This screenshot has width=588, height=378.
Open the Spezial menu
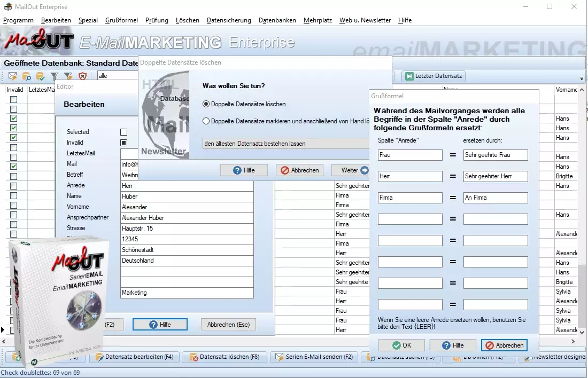[x=88, y=20]
